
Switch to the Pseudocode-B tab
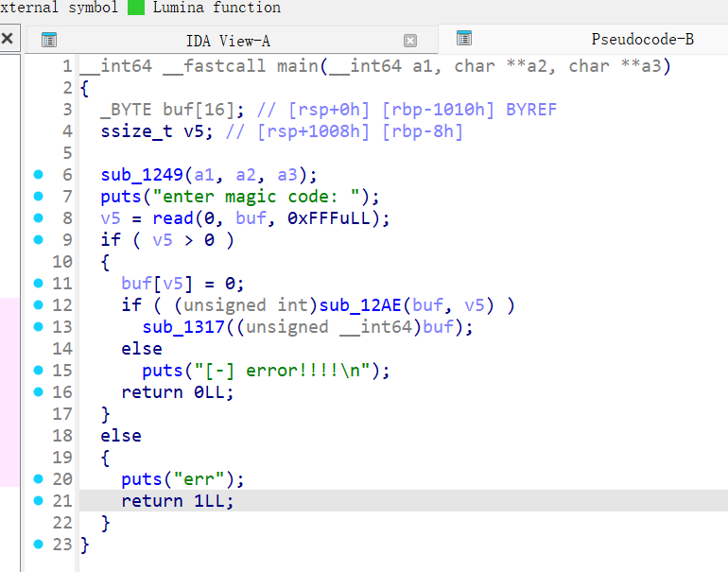642,40
